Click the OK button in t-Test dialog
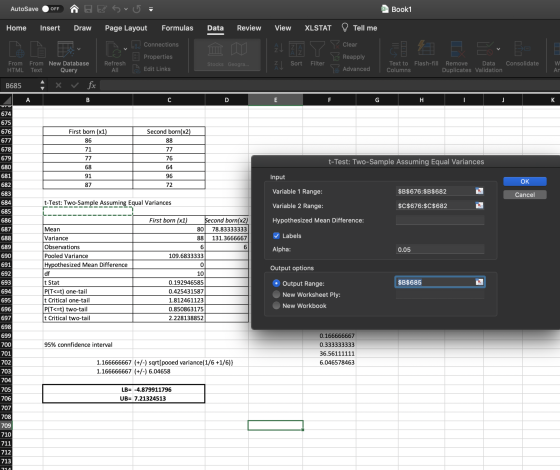Screen dimensions: 560x470 pos(525,181)
